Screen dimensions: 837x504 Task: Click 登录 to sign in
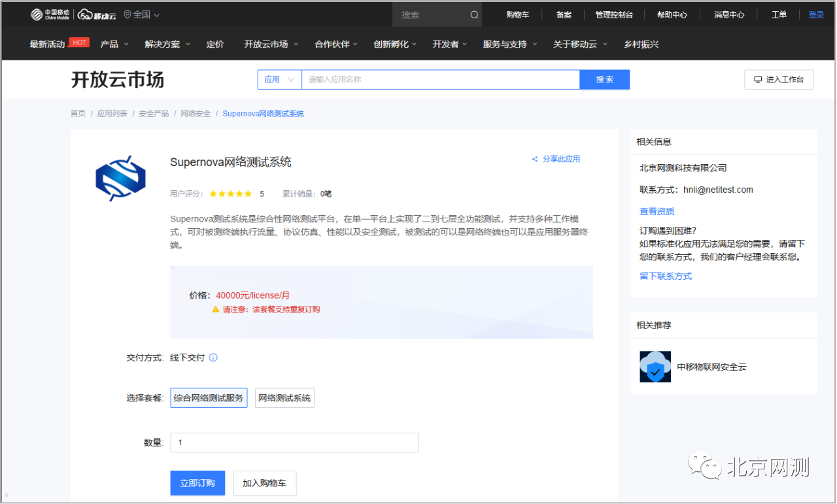816,15
